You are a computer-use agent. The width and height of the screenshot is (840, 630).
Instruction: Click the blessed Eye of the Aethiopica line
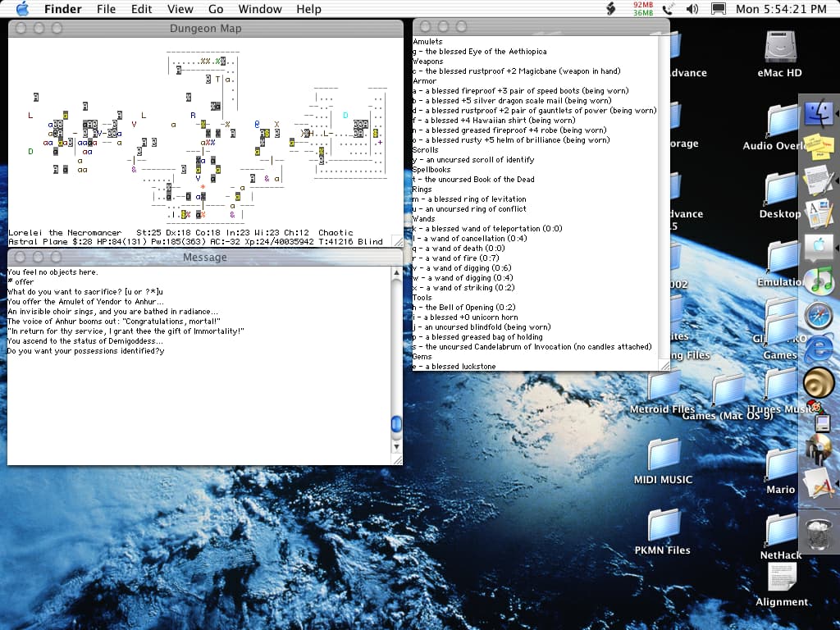(x=479, y=52)
